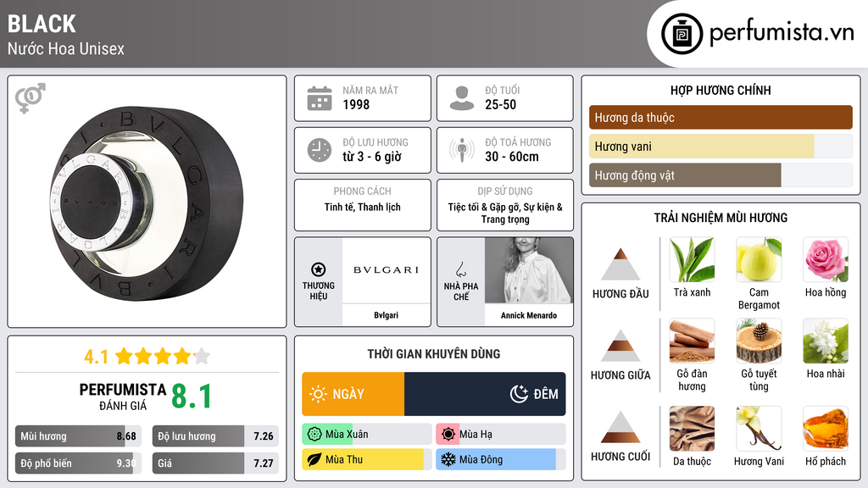
Task: Click the launch year value 1998
Action: pos(356,104)
